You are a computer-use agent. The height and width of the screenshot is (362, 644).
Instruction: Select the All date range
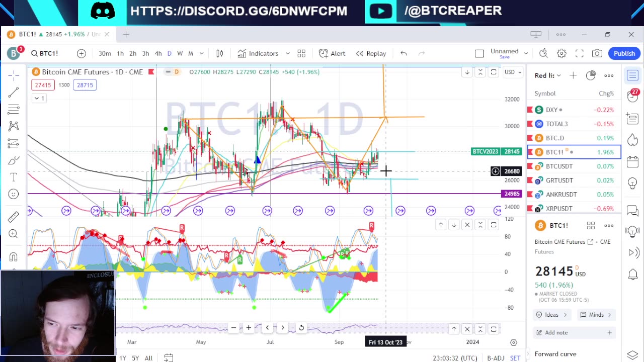tap(148, 358)
